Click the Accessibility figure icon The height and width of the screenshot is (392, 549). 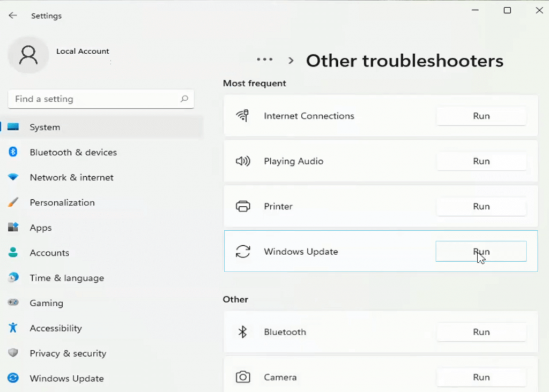(x=13, y=328)
